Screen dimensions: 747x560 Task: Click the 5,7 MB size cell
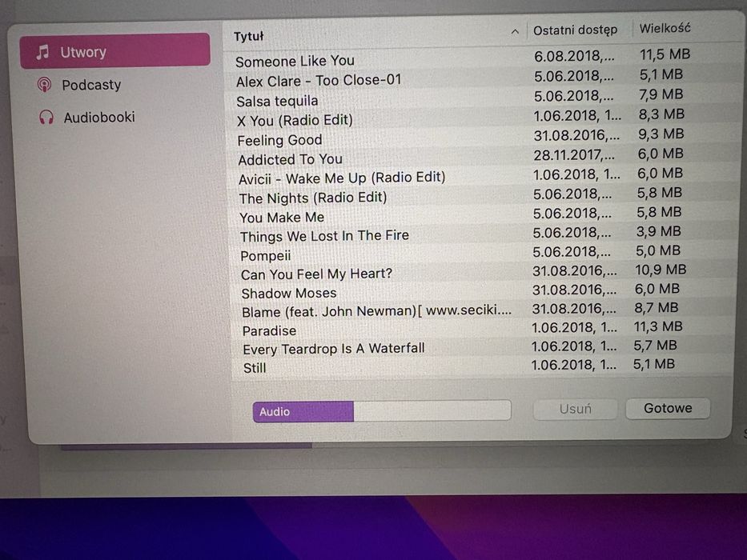[x=655, y=346]
